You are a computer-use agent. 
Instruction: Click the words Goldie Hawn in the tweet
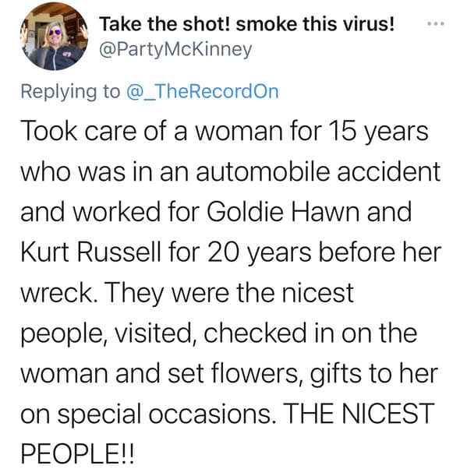(x=286, y=212)
